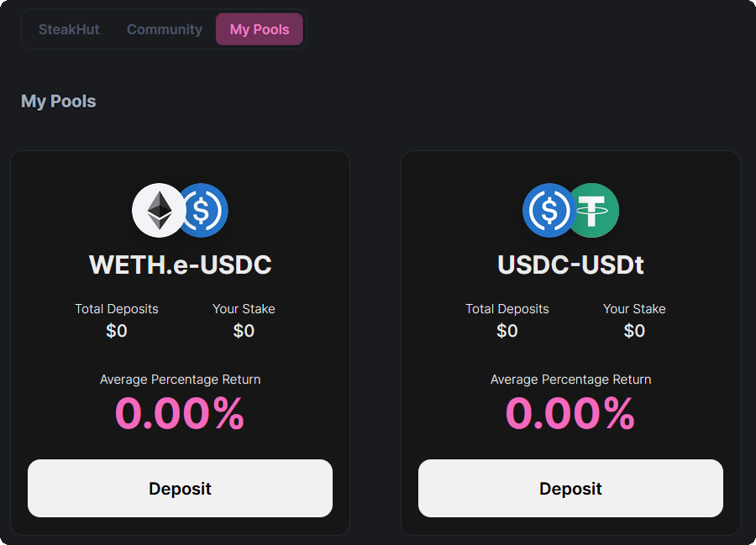Viewport: 756px width, 545px height.
Task: Click the Ethereum logo in the WETH.e-USDC pool
Action: tap(157, 210)
